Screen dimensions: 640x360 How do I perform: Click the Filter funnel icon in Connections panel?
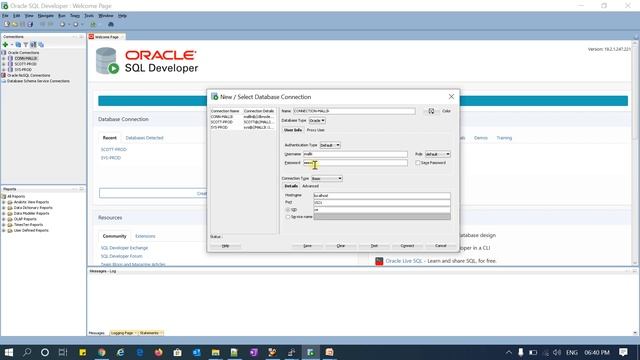point(26,44)
